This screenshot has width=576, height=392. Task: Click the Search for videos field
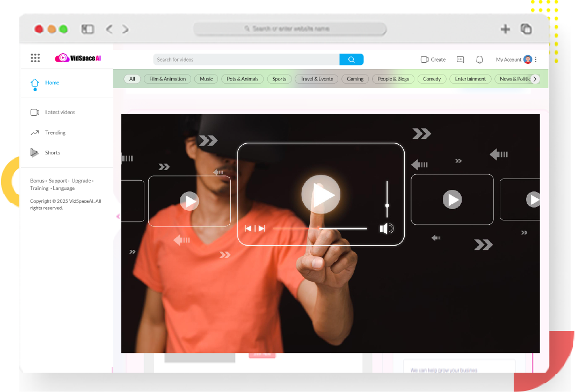[246, 60]
